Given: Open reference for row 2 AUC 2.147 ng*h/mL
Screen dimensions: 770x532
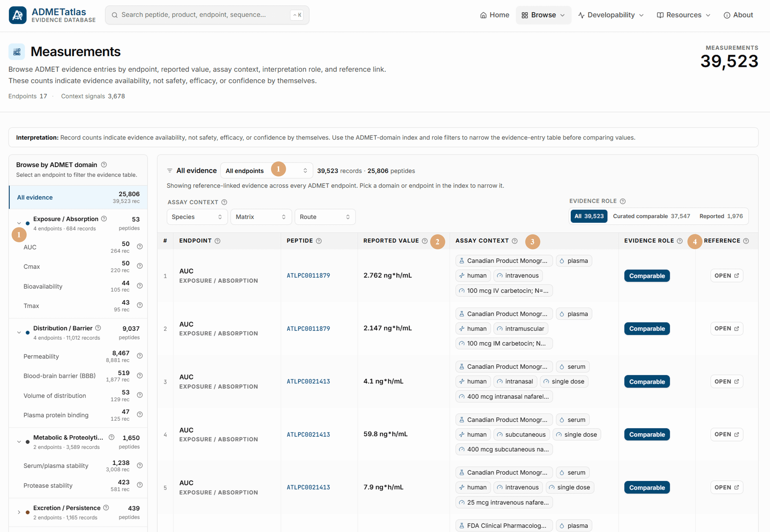Looking at the screenshot, I should click(727, 329).
